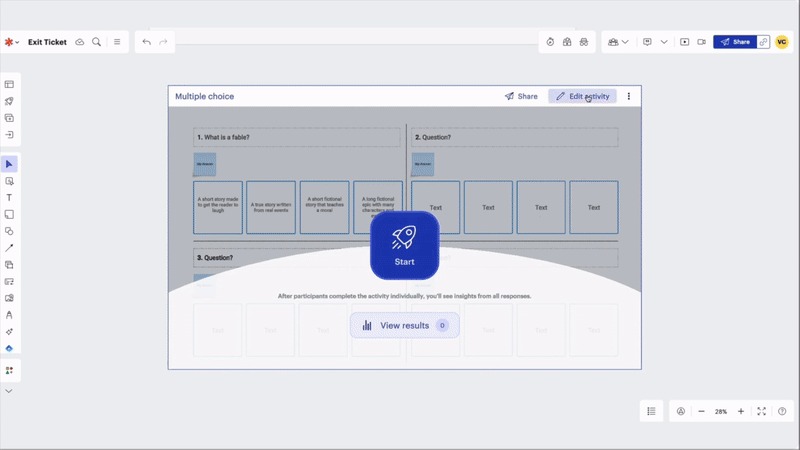Open the Multiple choice three-dot menu
This screenshot has height=450, width=800.
coord(629,96)
